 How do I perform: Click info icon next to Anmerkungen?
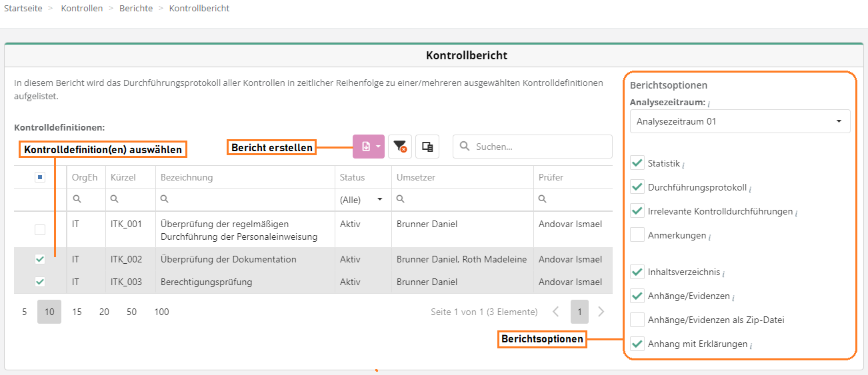709,236
